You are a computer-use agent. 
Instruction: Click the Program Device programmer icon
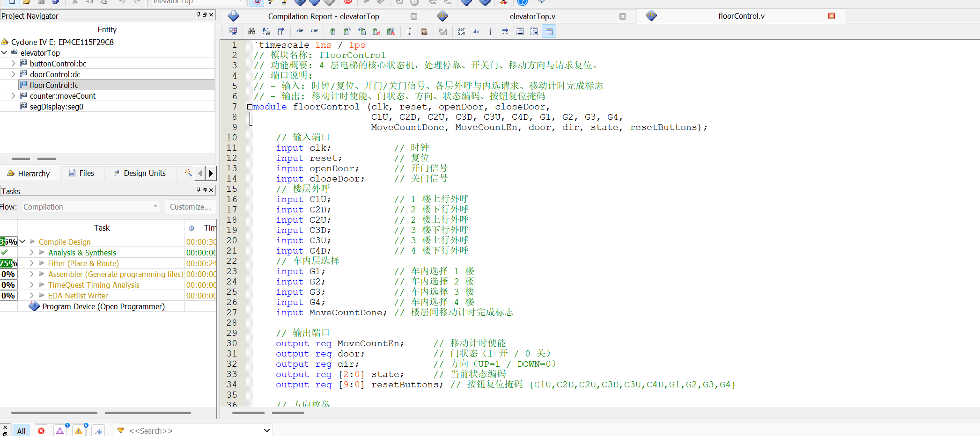[x=34, y=306]
